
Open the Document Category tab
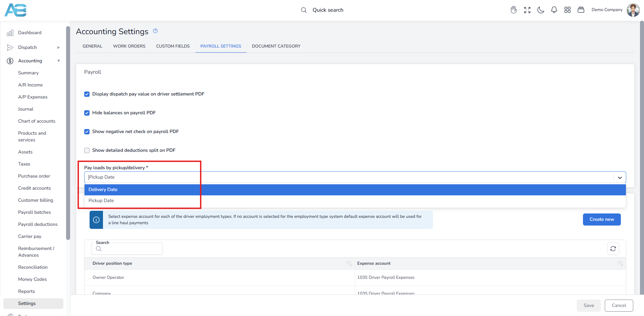[276, 46]
